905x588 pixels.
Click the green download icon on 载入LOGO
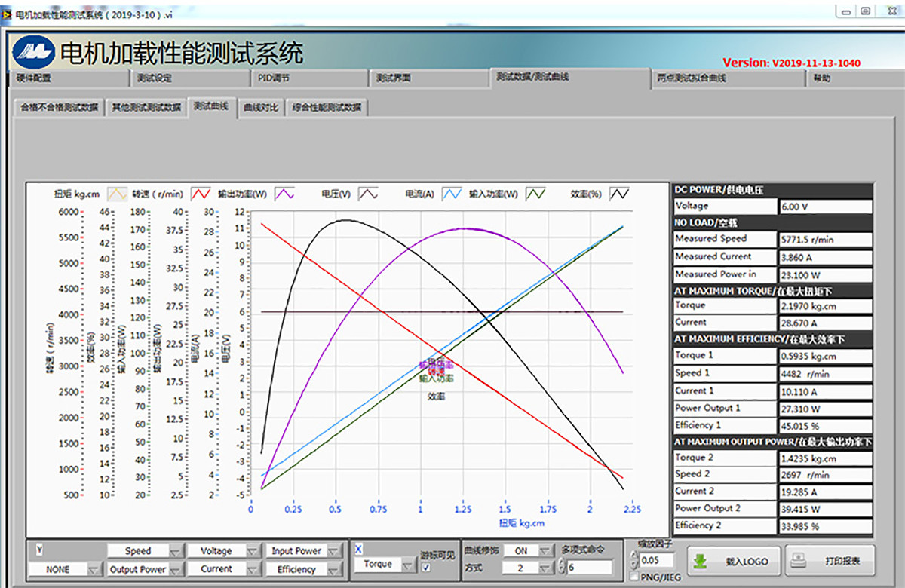[x=700, y=562]
